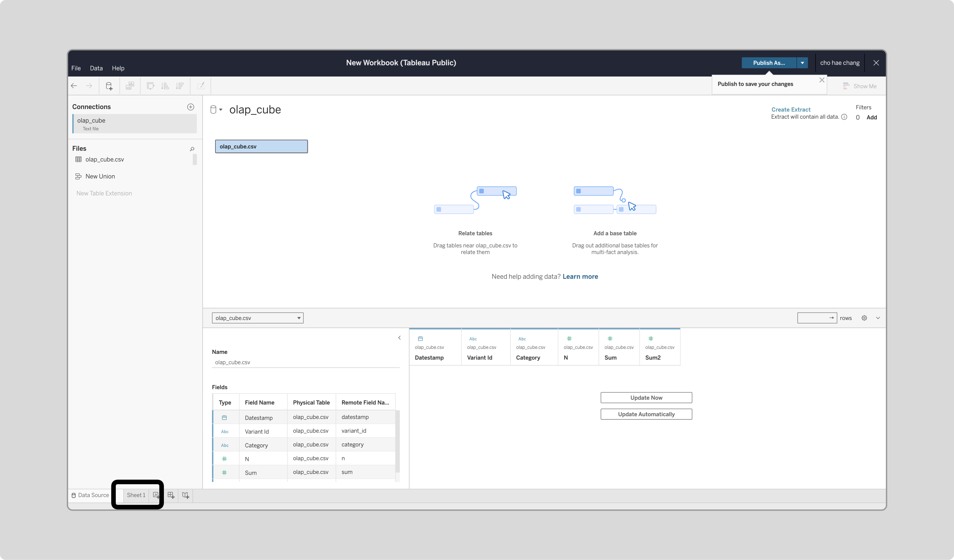Click the table grid icon beside olap_cube.csv

[x=78, y=159]
